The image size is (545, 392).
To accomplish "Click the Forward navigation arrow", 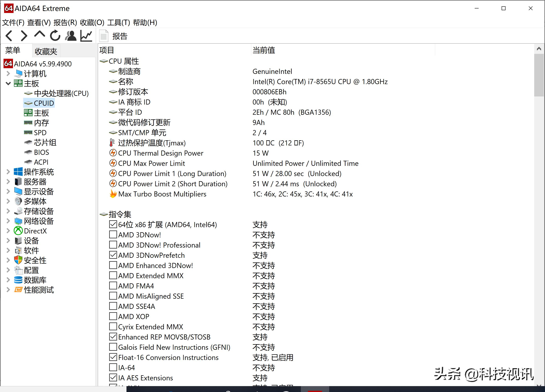I will coord(24,36).
